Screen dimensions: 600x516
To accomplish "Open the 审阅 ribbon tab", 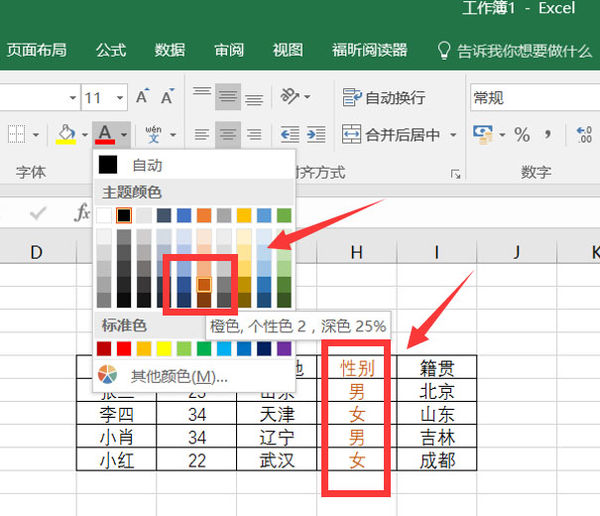I will 229,50.
